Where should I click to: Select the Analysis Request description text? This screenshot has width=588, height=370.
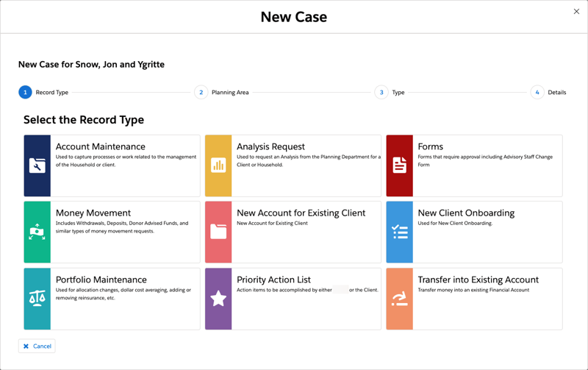(x=308, y=160)
